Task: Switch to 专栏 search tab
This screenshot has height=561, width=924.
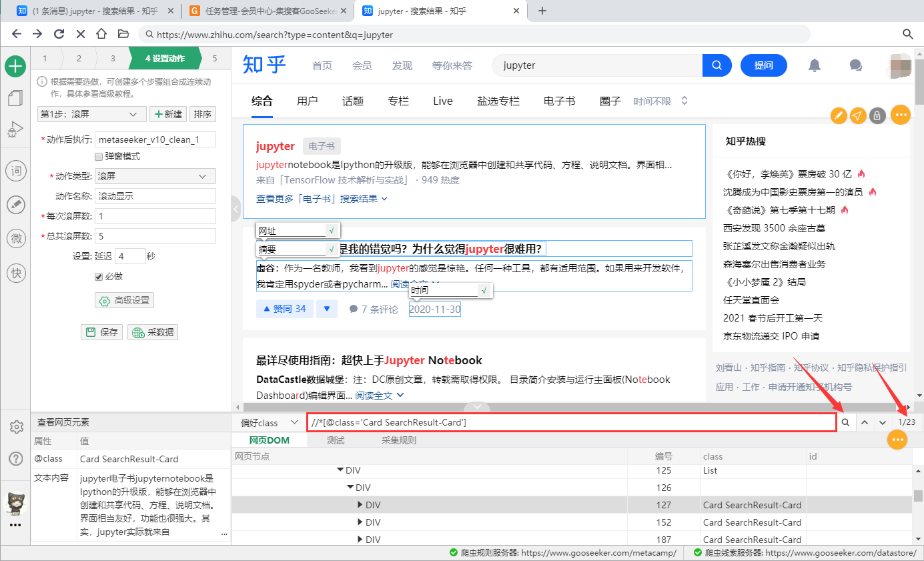Action: coord(398,101)
